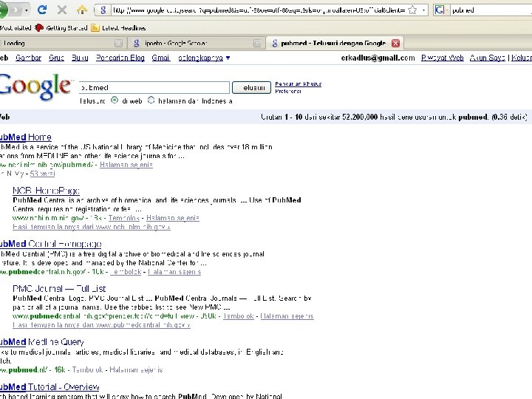532x399 pixels.
Task: Open Tembolok link for NCBI HomePage
Action: click(x=124, y=218)
